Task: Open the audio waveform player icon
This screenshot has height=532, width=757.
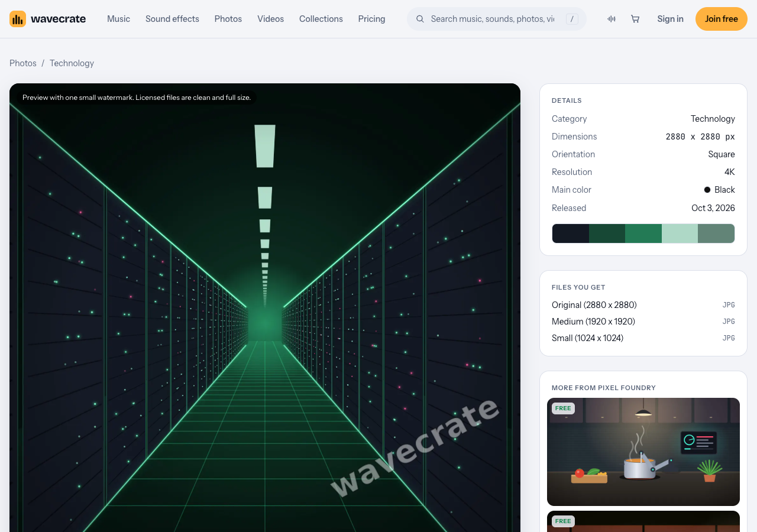Action: click(x=612, y=19)
